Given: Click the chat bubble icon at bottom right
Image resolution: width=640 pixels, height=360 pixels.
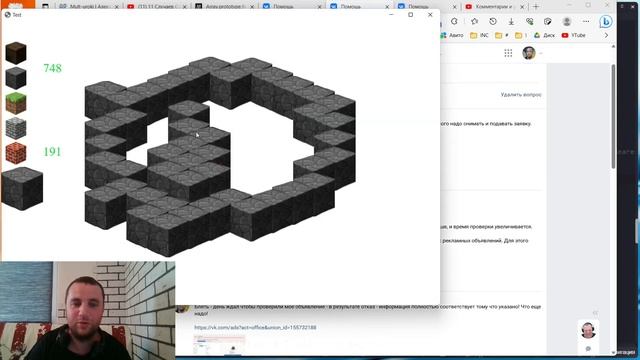Looking at the screenshot, I should (588, 349).
